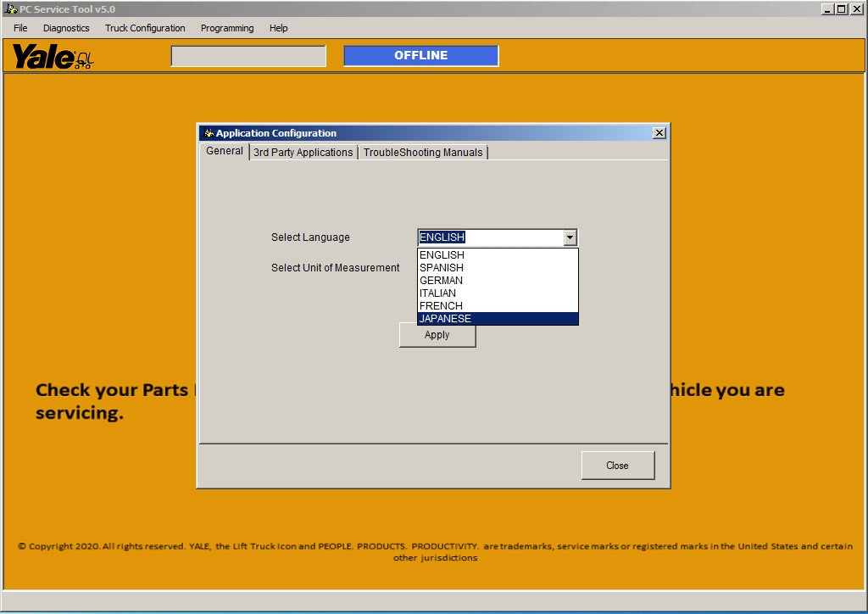Open the Truck Configuration menu
The width and height of the screenshot is (868, 614).
click(145, 28)
